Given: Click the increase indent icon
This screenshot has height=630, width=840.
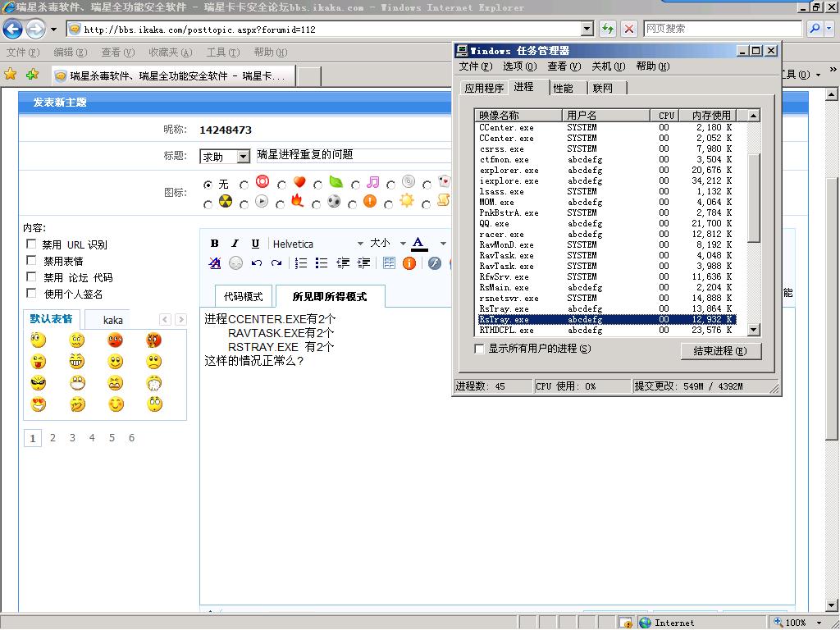Looking at the screenshot, I should pos(363,263).
